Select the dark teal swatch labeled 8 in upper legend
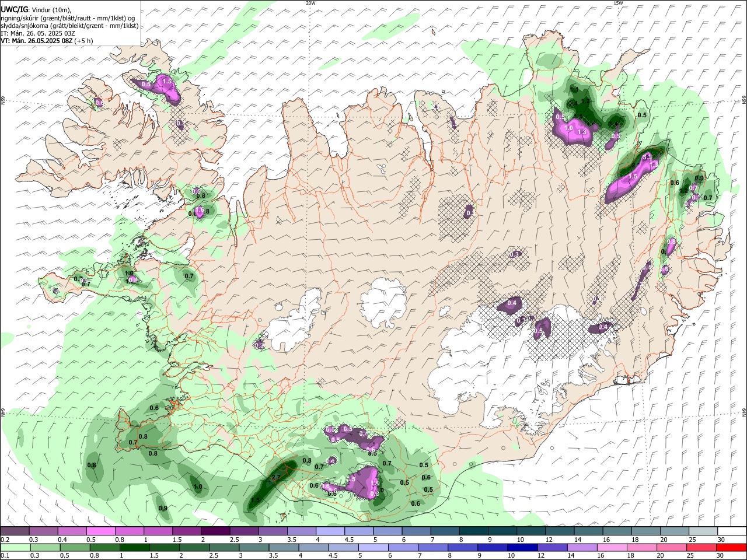Viewport: 747px width, 560px height. (473, 531)
